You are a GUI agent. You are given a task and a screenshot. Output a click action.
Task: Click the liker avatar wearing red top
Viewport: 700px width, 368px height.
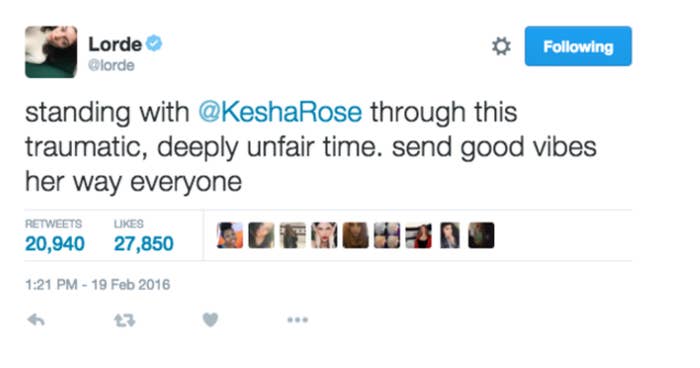pyautogui.click(x=418, y=235)
